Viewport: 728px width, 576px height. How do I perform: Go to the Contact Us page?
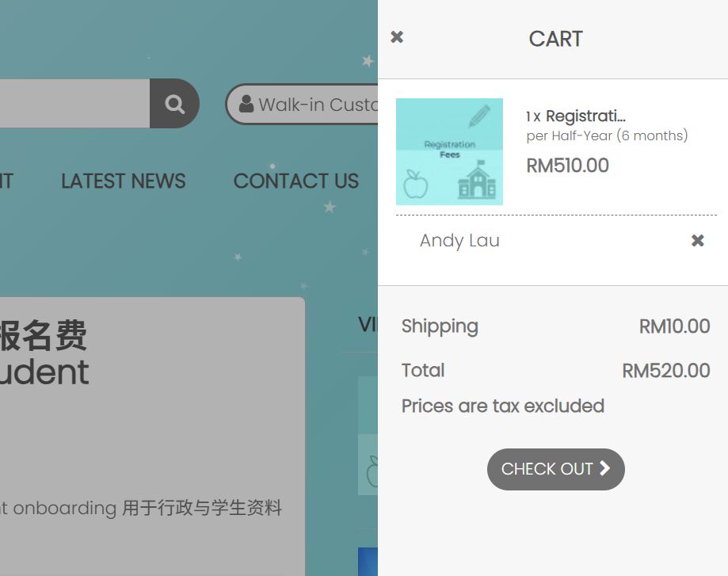[295, 181]
